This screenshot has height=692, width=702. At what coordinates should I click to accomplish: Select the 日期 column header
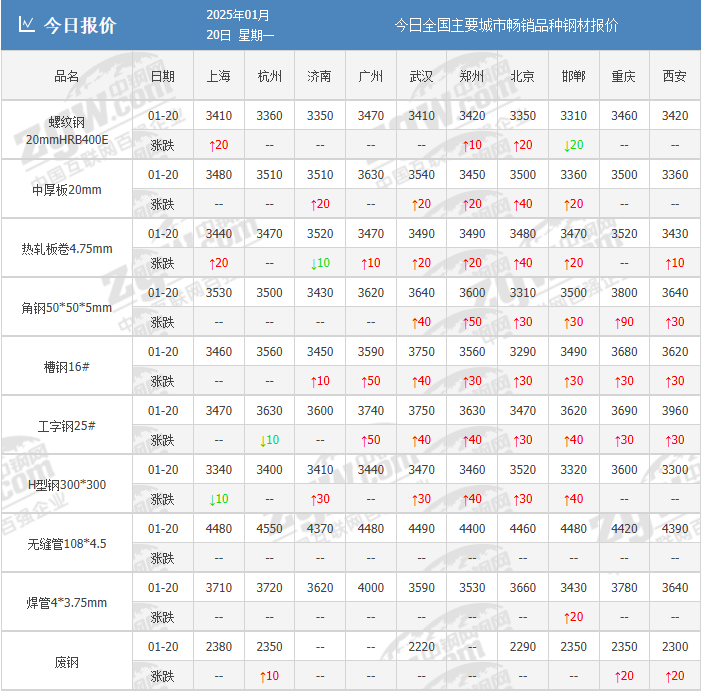[163, 77]
